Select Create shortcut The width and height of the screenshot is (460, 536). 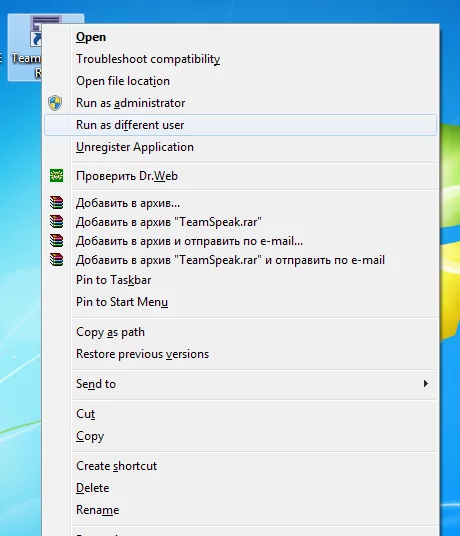(241, 466)
